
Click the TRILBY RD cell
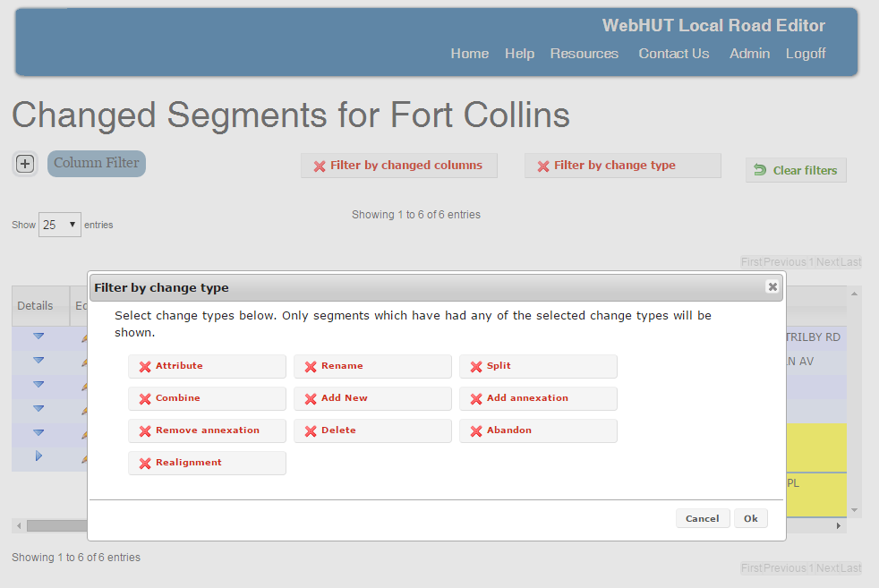815,337
